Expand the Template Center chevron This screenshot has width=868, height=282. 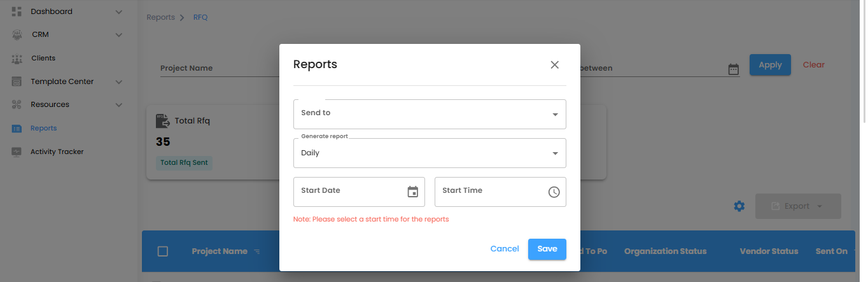[119, 81]
